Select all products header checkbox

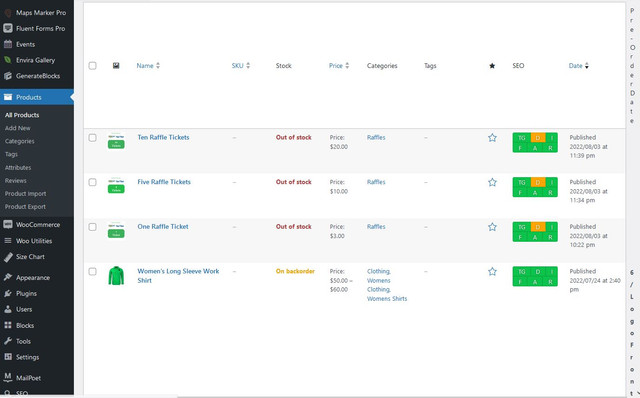(x=93, y=66)
